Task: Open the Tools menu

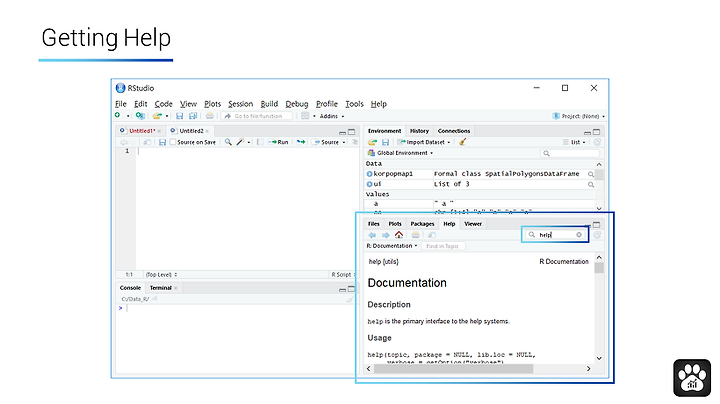Action: [354, 104]
